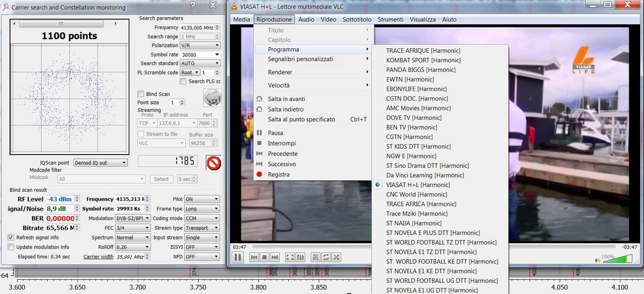Open VLC Media menu

[x=242, y=19]
